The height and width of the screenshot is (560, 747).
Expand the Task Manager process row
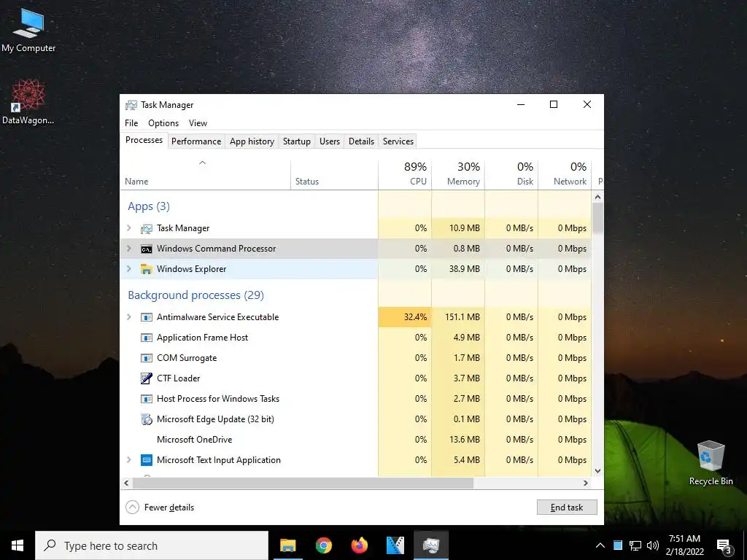click(x=128, y=228)
